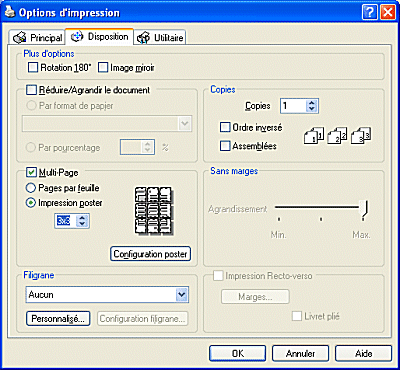
Task: Open the Utilitaire tab
Action: tap(160, 38)
